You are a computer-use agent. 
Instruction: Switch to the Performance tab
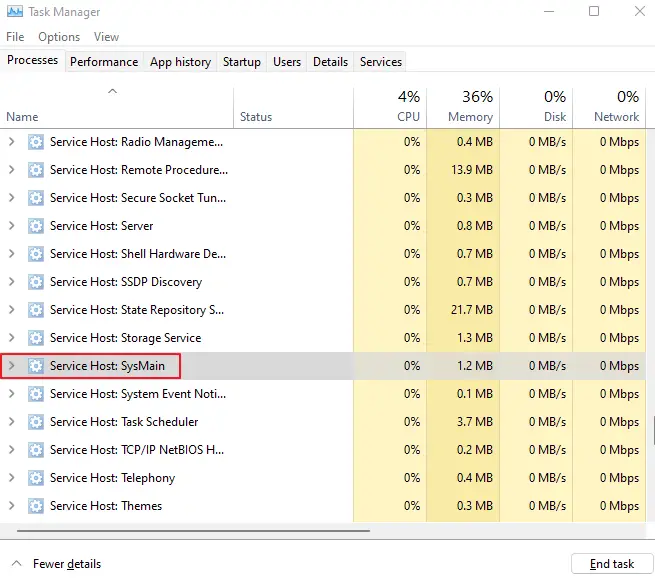coord(104,62)
